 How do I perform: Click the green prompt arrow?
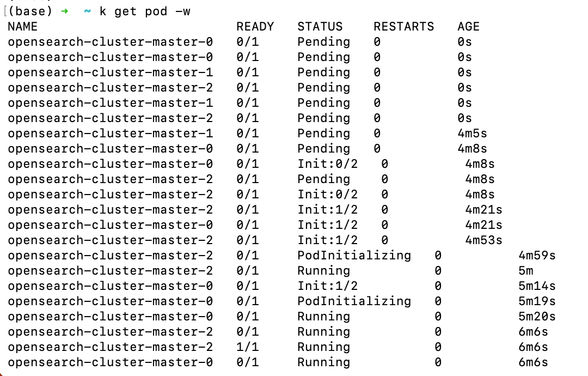point(64,11)
